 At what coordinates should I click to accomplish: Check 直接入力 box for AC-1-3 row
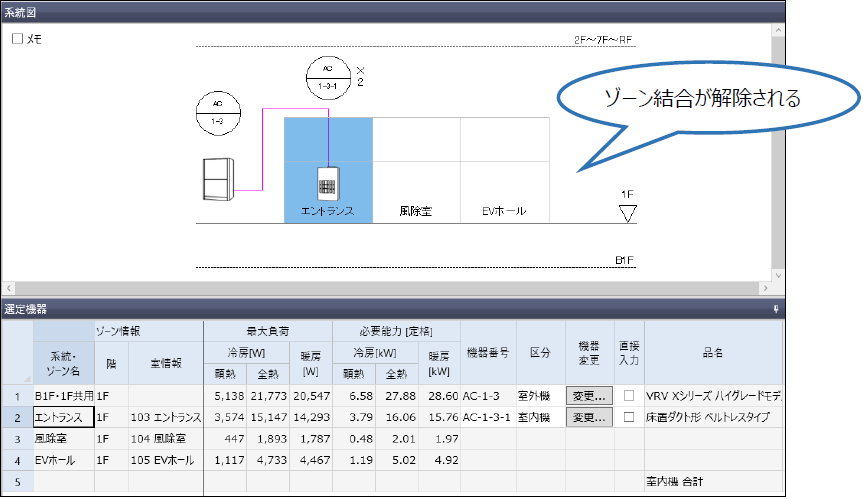(x=629, y=396)
